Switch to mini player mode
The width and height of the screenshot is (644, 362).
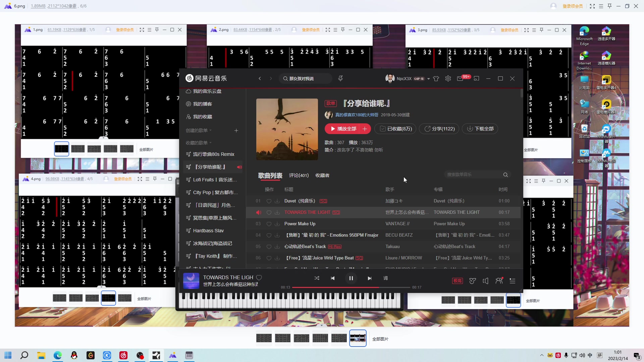point(476,78)
